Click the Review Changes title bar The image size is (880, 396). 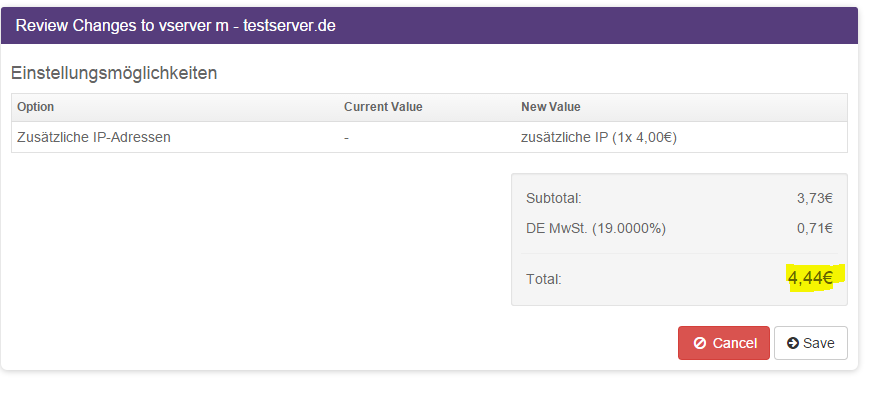429,25
